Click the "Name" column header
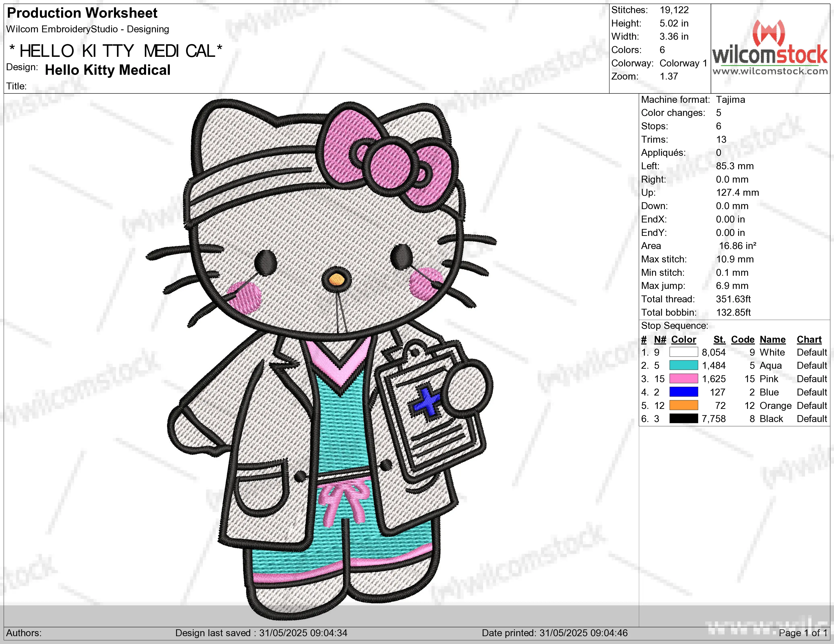Screen dimensions: 834x644 (773, 339)
